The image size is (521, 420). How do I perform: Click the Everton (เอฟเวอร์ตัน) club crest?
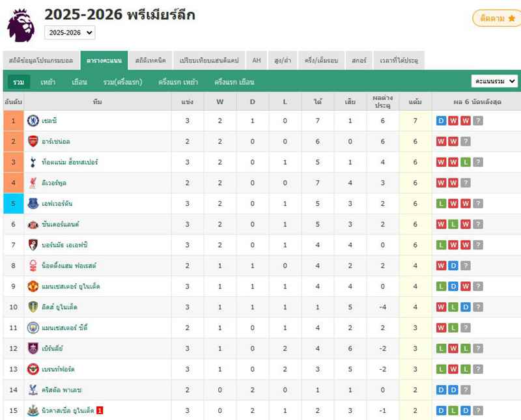tap(33, 203)
